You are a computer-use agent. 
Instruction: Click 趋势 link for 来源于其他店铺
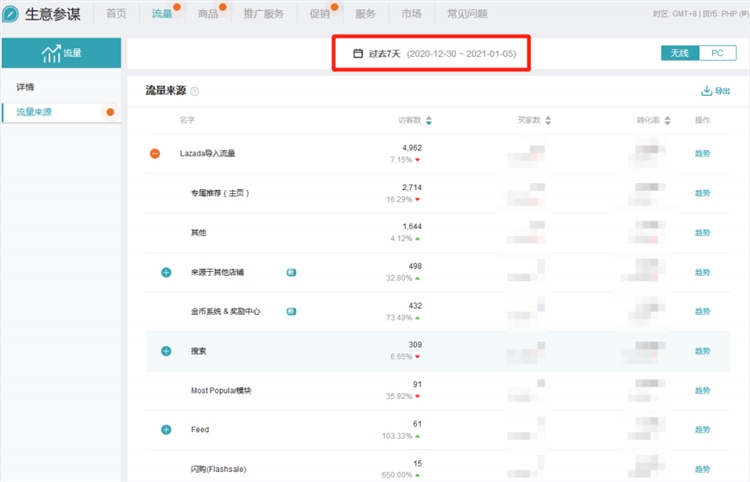click(702, 272)
